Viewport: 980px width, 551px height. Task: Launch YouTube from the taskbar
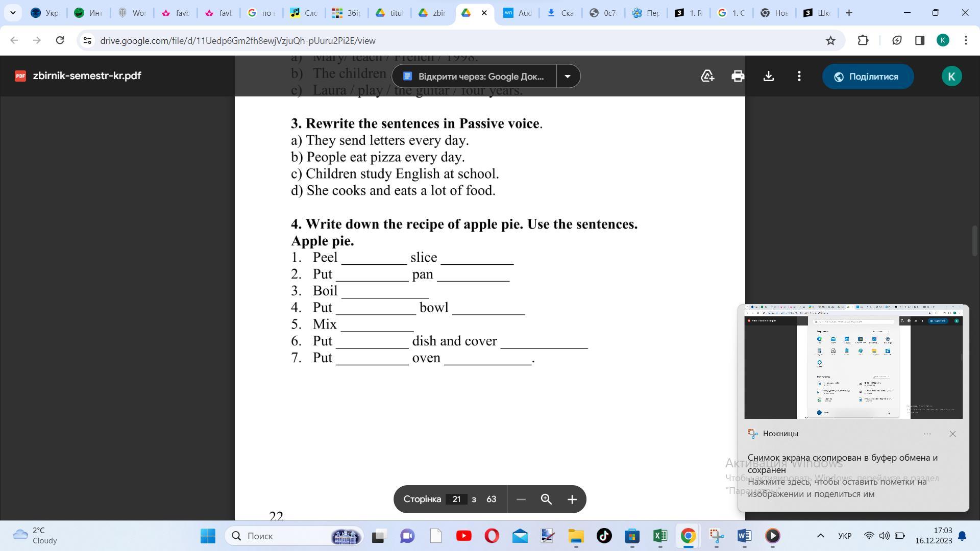[x=463, y=536]
